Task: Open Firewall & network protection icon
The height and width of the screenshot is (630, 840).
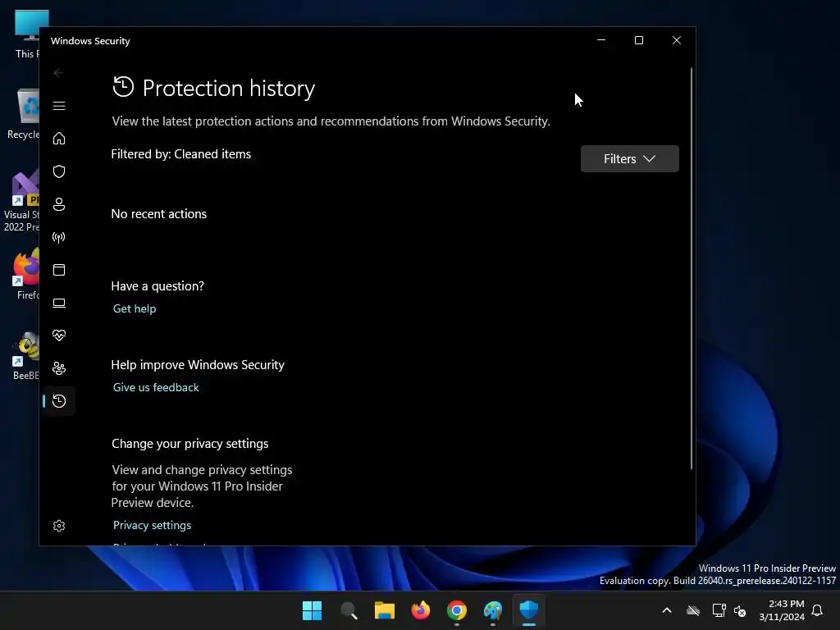Action: (59, 237)
